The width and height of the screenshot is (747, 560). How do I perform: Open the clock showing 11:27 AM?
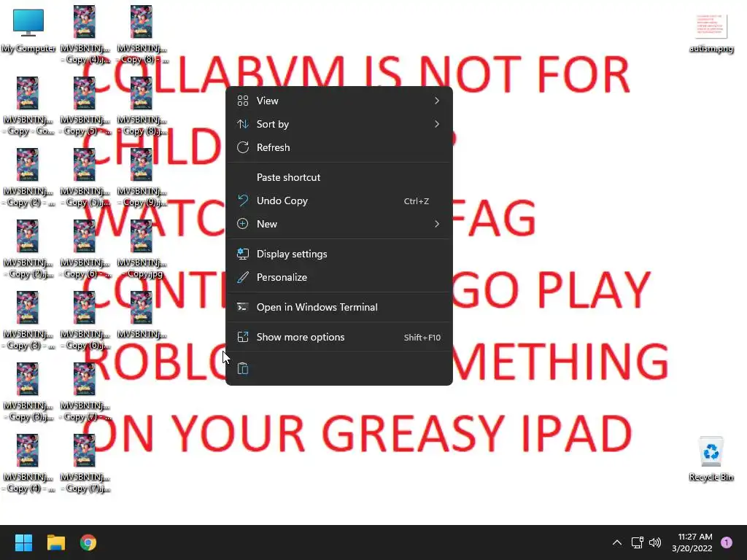click(692, 542)
